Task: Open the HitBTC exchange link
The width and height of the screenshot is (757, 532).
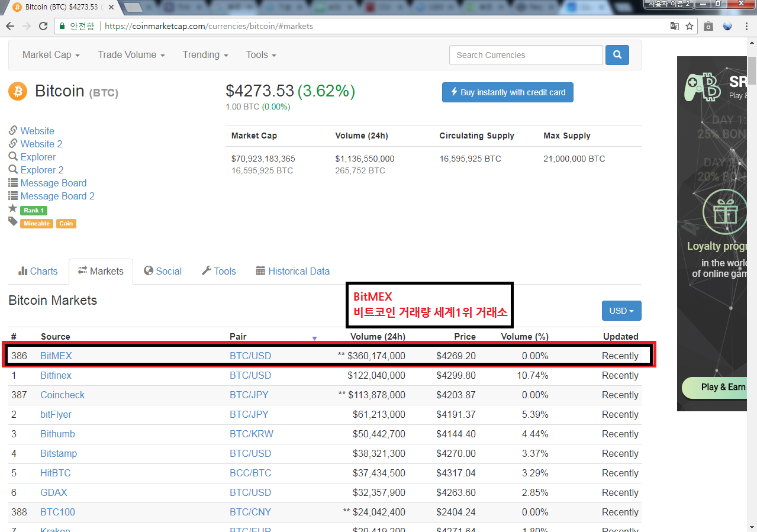Action: click(56, 473)
